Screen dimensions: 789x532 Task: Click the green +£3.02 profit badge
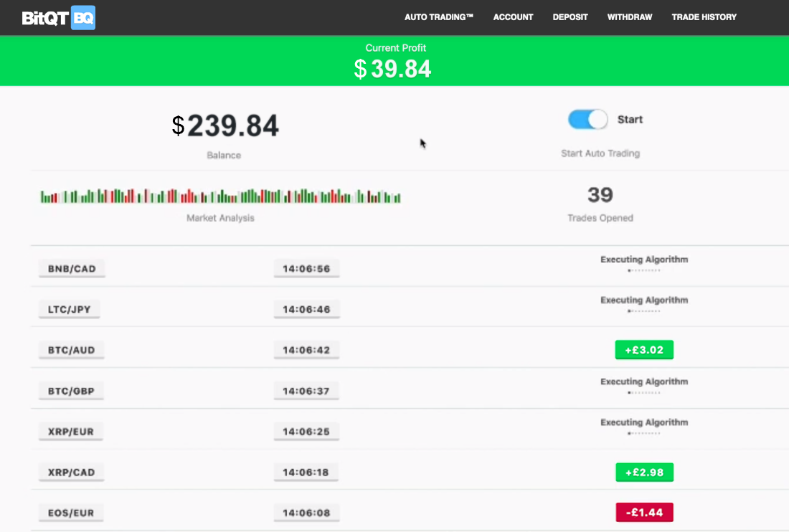644,350
